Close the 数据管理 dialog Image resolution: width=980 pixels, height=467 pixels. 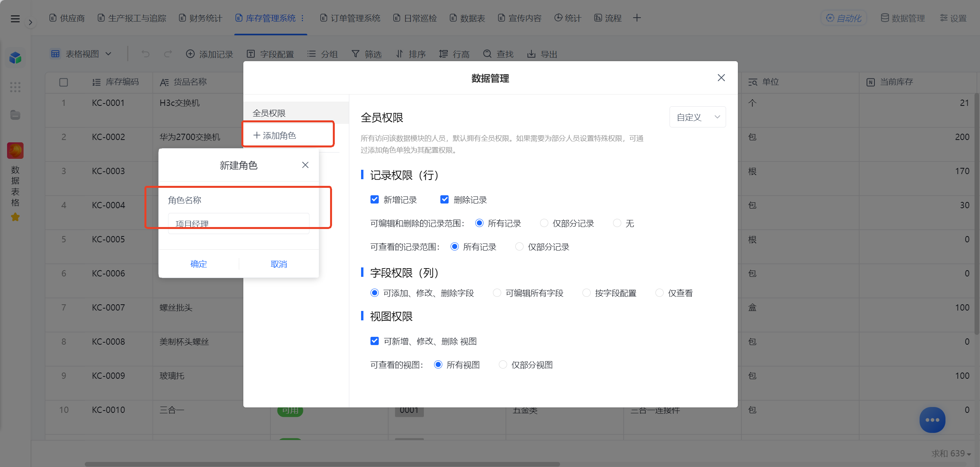[x=721, y=78]
